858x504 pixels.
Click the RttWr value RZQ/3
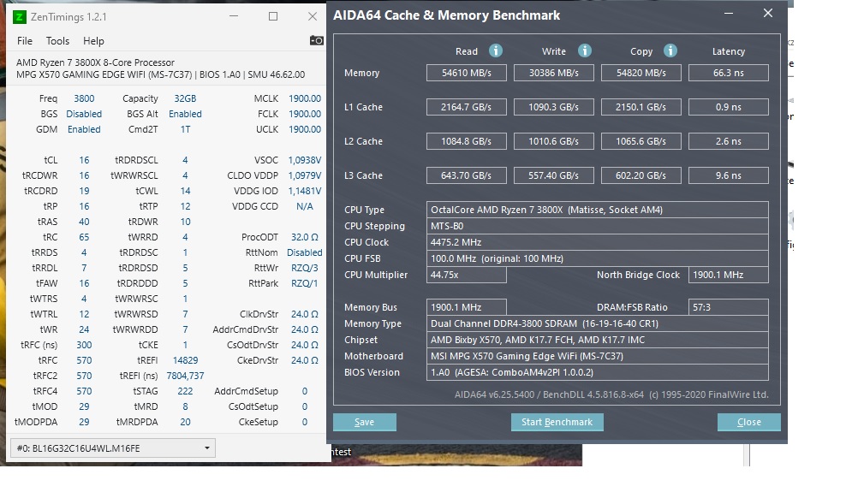point(305,268)
